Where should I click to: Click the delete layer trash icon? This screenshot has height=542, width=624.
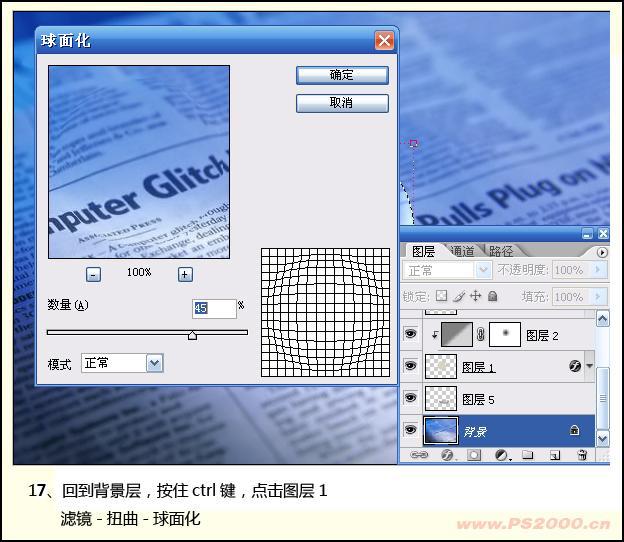(x=582, y=454)
